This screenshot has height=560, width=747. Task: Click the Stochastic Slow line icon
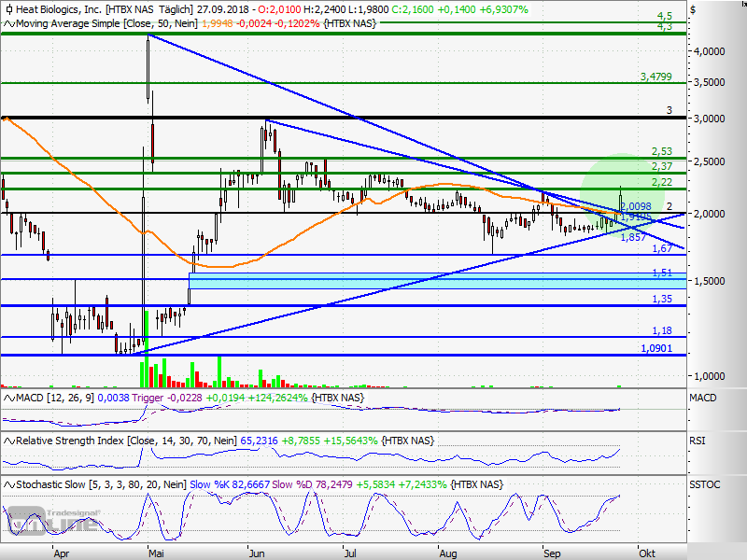pyautogui.click(x=9, y=484)
